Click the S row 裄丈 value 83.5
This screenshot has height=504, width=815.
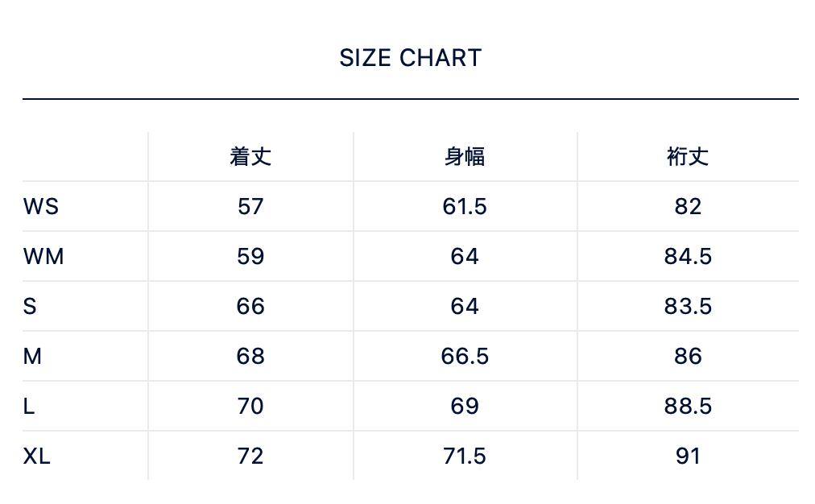click(688, 307)
